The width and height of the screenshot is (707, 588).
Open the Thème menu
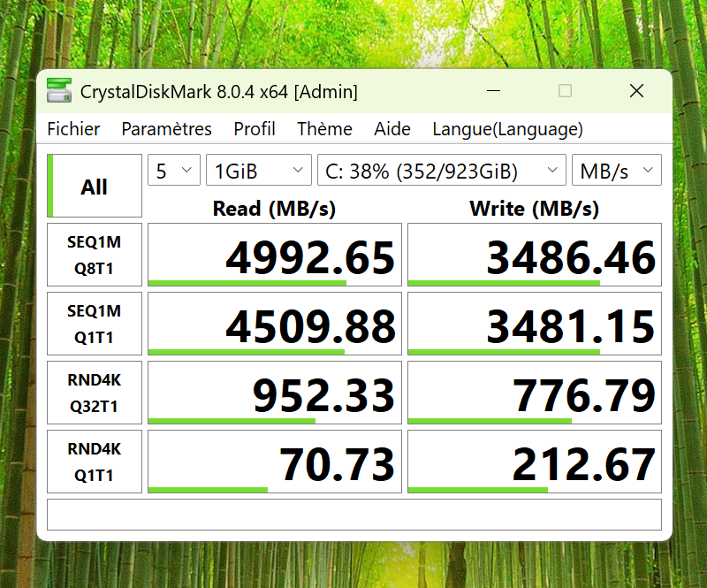324,129
